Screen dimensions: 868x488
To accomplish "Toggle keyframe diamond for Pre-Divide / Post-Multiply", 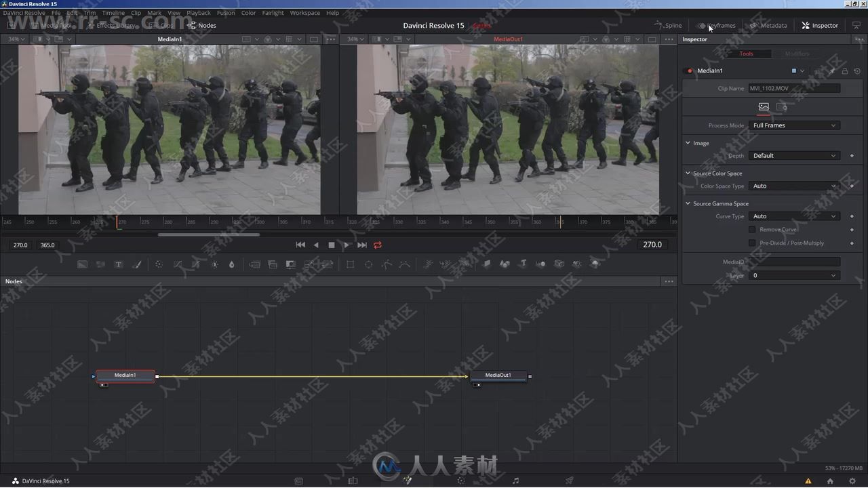I will tap(852, 243).
